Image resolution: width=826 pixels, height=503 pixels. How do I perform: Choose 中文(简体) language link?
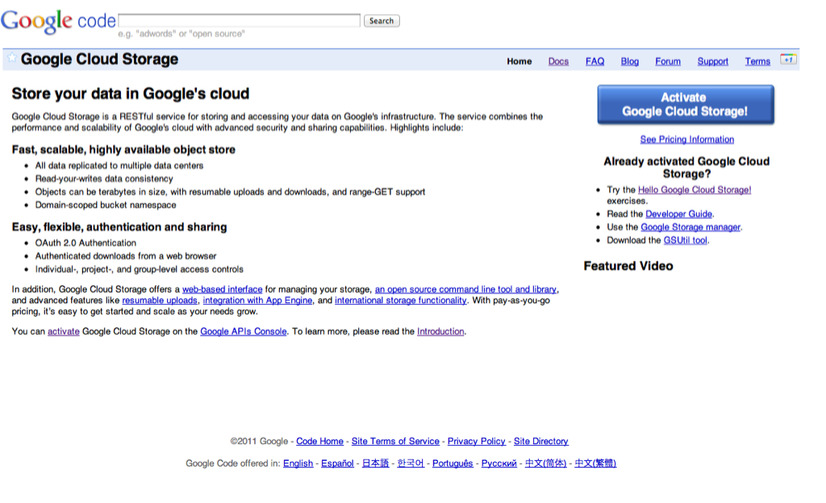click(545, 463)
